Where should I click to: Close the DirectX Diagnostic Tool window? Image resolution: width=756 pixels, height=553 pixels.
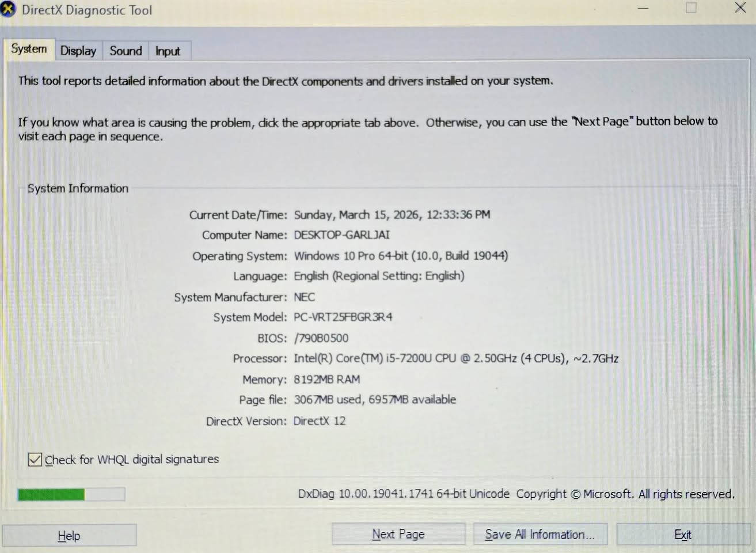[x=740, y=8]
